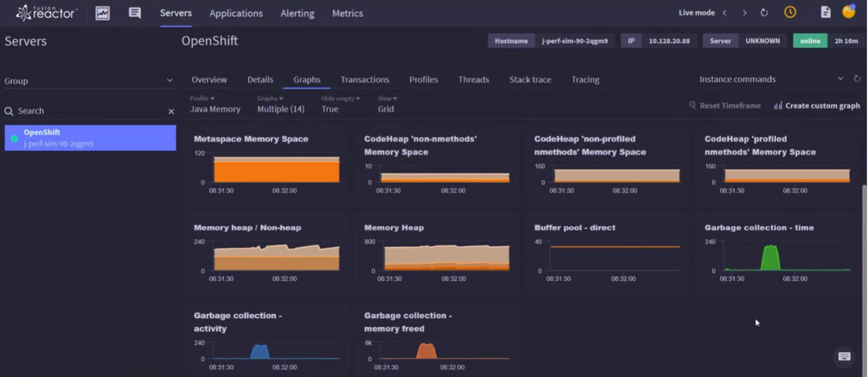The width and height of the screenshot is (868, 377).
Task: Click the Create custom graph button
Action: [817, 106]
